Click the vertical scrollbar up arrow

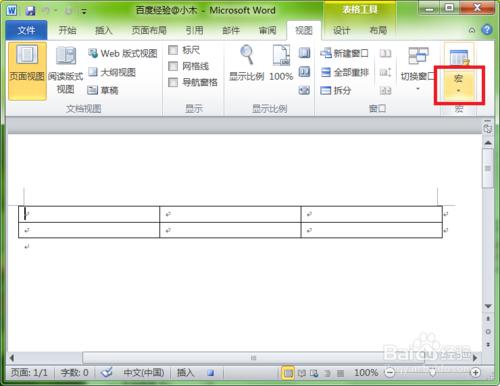pyautogui.click(x=488, y=143)
